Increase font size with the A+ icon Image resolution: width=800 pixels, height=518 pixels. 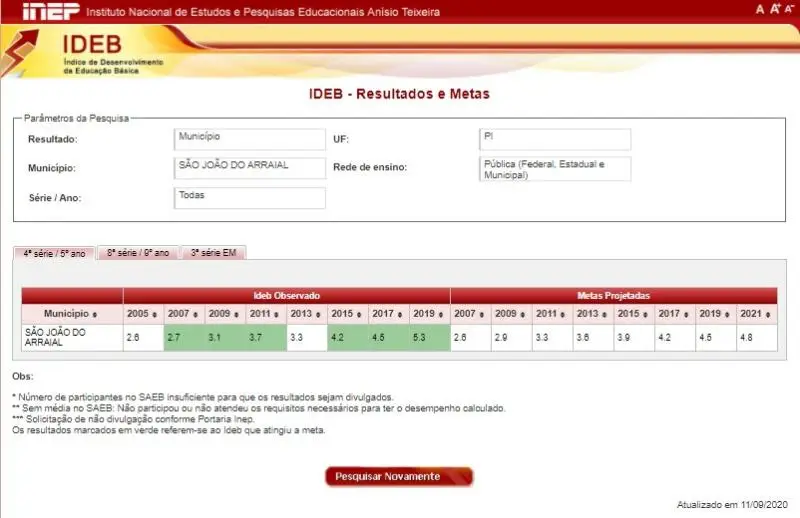pos(774,9)
